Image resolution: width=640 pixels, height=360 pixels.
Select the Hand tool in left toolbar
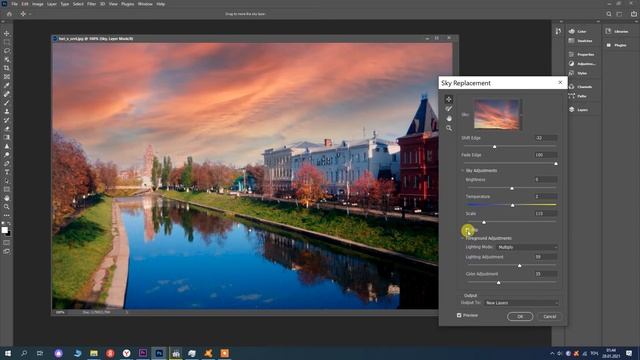[7, 198]
